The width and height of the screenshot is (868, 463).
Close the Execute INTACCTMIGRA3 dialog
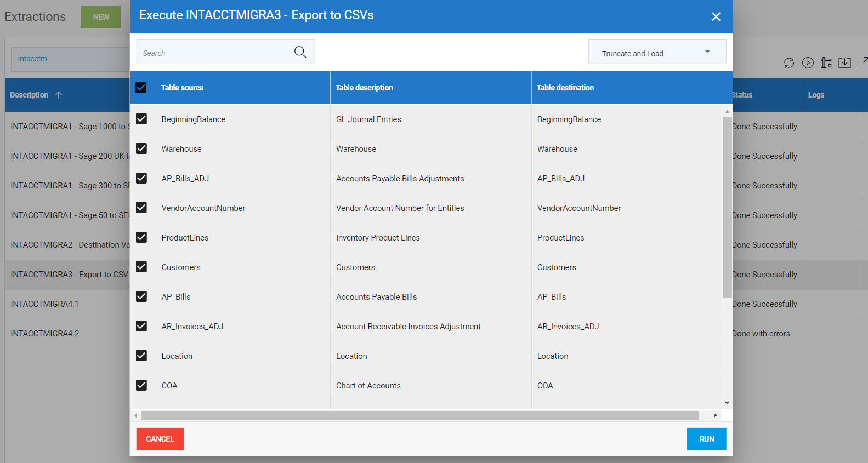click(716, 17)
